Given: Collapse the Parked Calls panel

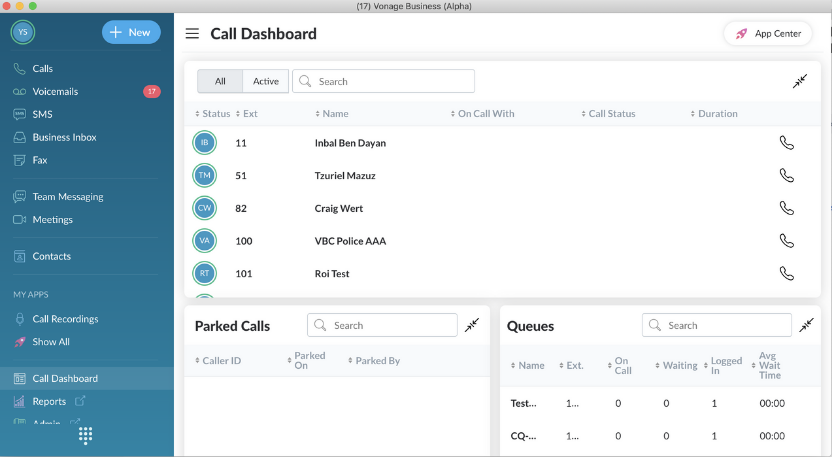Looking at the screenshot, I should coord(472,325).
